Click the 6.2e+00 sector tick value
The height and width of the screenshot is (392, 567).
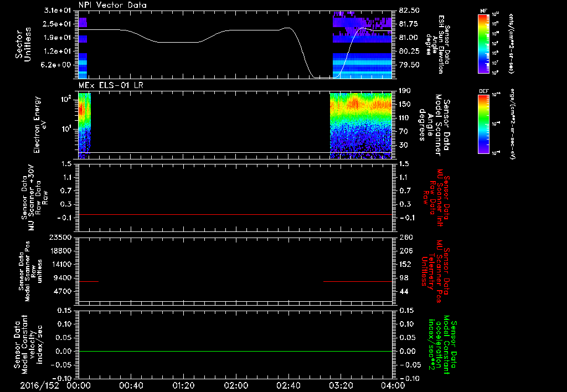[x=57, y=65]
